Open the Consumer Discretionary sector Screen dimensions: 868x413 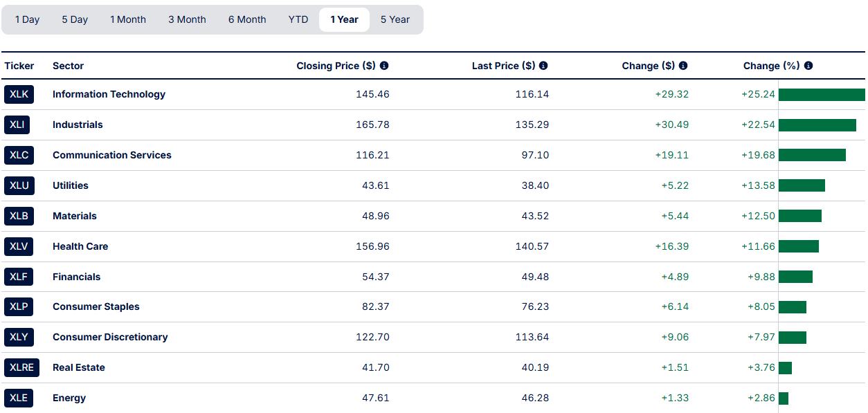110,337
